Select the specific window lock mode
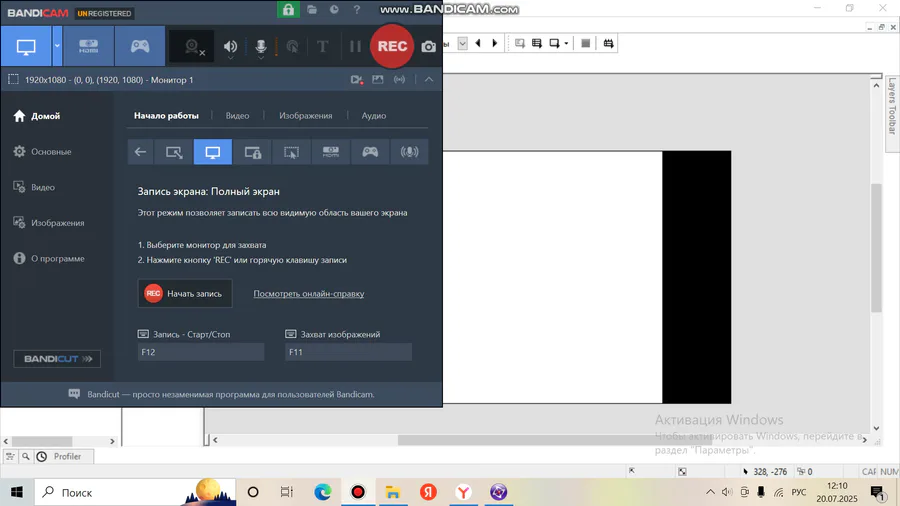This screenshot has width=900, height=506. point(253,152)
